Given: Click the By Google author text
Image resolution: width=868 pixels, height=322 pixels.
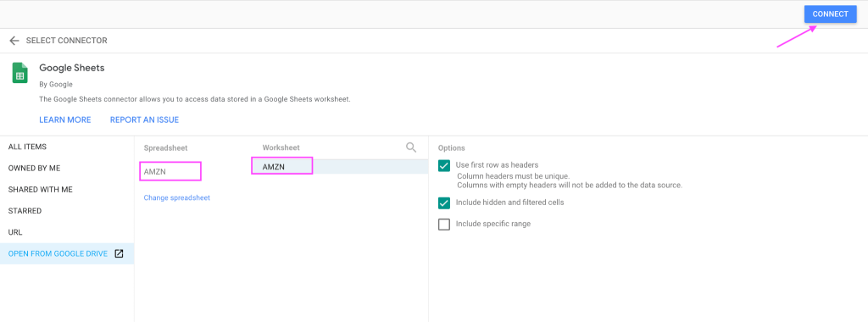Looking at the screenshot, I should [56, 84].
